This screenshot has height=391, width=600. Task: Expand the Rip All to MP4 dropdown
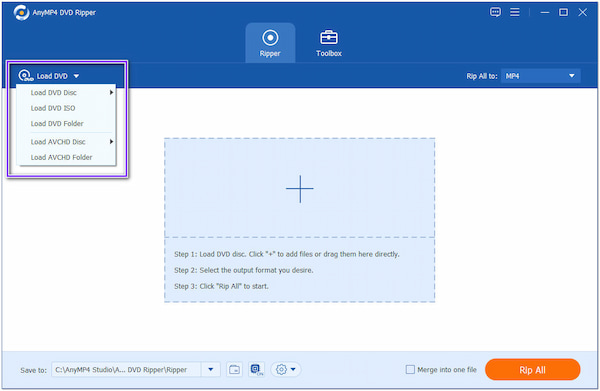[x=541, y=76]
